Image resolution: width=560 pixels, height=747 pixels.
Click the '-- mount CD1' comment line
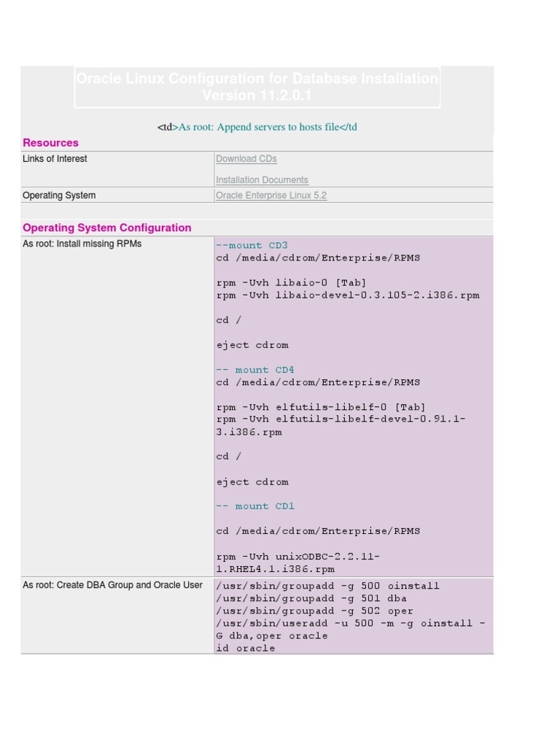coord(255,506)
